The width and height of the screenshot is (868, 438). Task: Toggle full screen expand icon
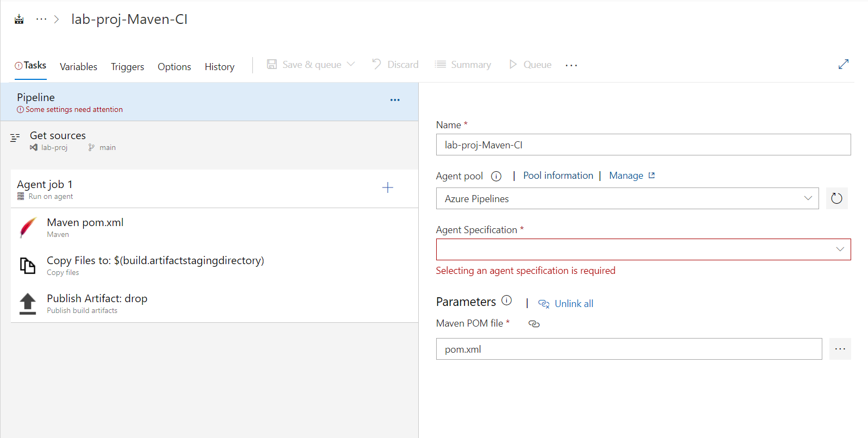(x=844, y=64)
